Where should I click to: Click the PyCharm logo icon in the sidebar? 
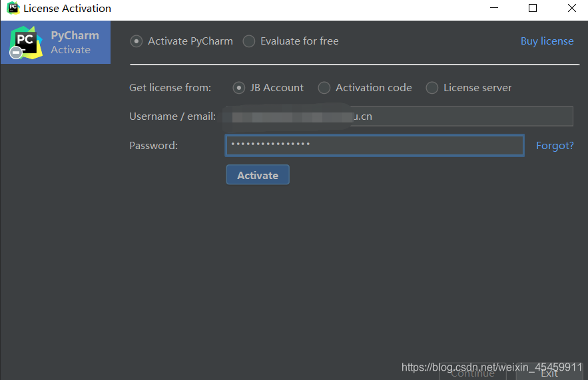coord(25,43)
